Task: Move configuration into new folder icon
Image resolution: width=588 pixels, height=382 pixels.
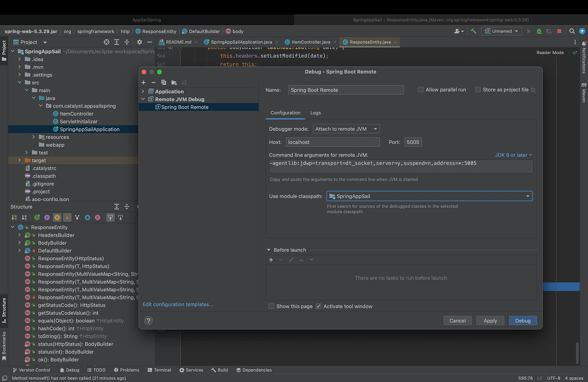Action: (x=174, y=82)
